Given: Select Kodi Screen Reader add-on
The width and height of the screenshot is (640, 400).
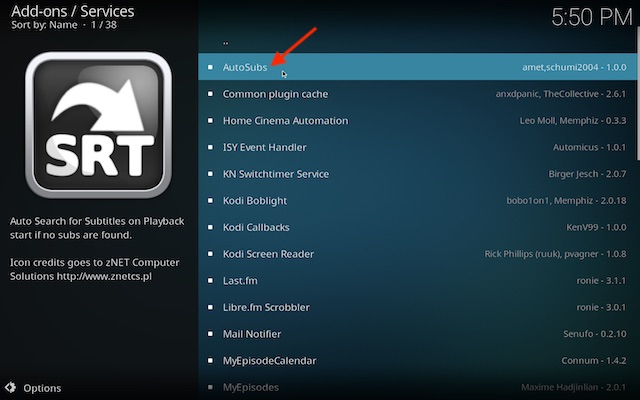Looking at the screenshot, I should click(417, 254).
